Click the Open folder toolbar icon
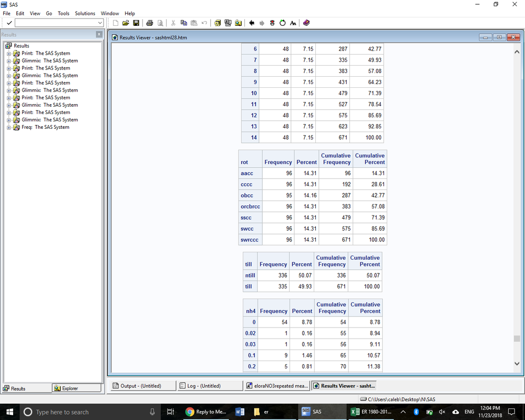This screenshot has width=525, height=420. pos(126,23)
